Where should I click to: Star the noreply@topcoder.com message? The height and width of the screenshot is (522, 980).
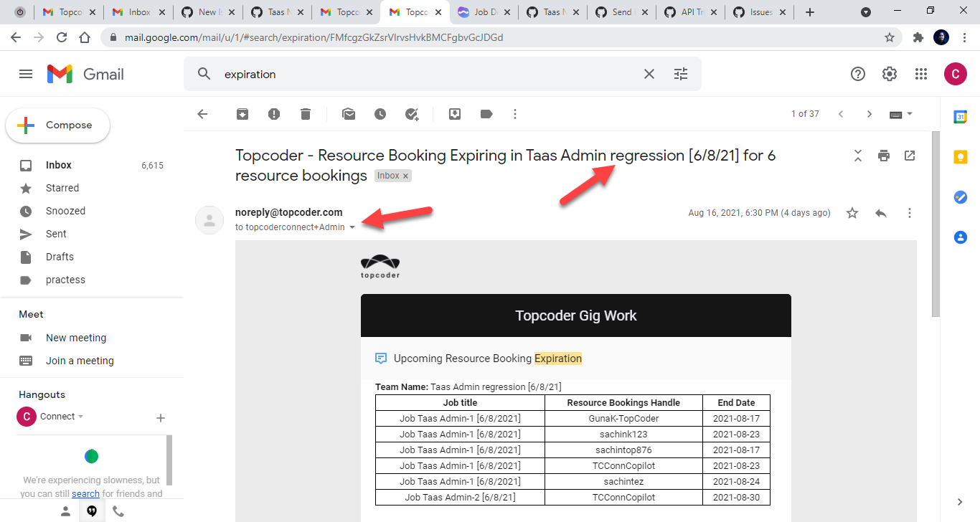click(852, 213)
